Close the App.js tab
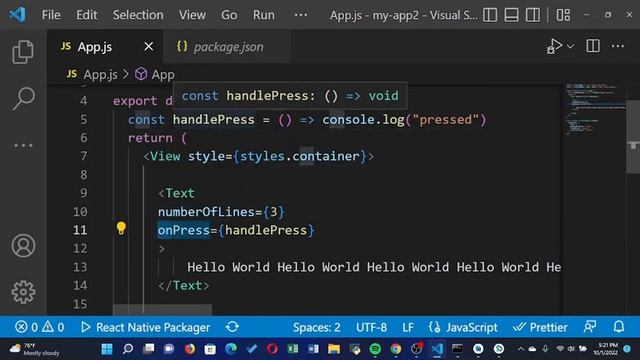 click(149, 47)
